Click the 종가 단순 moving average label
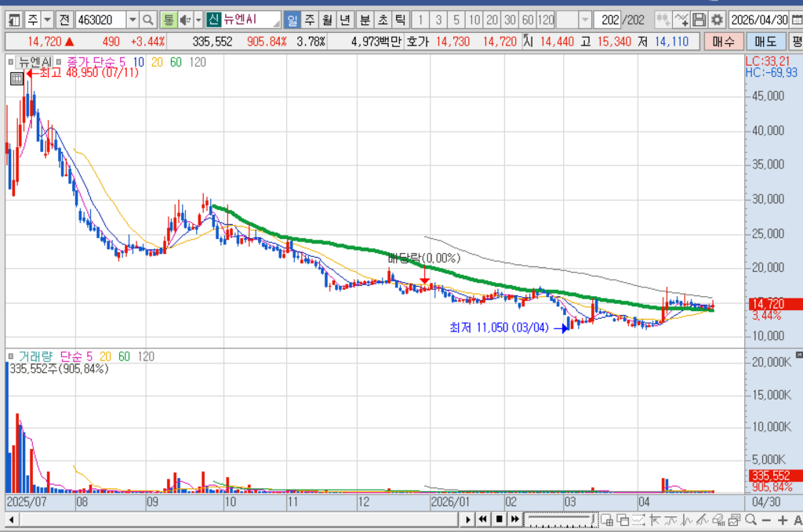 (91, 62)
